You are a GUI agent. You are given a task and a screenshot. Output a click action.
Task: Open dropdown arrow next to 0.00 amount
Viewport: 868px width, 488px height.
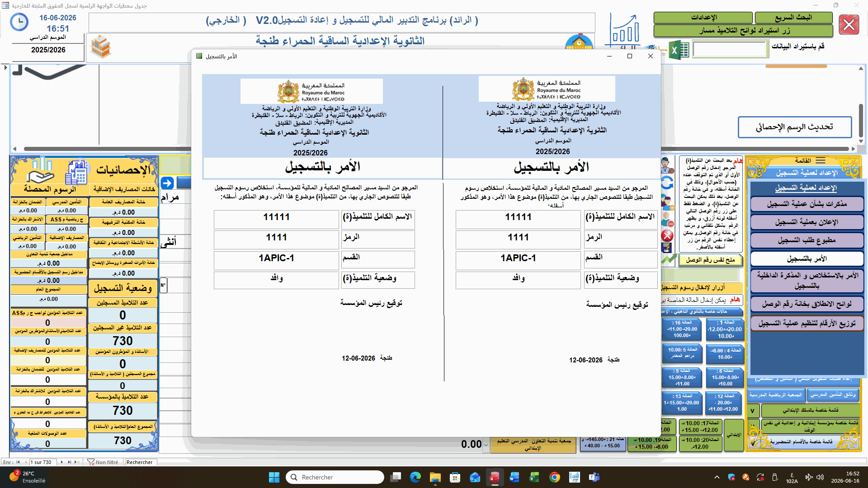click(486, 445)
